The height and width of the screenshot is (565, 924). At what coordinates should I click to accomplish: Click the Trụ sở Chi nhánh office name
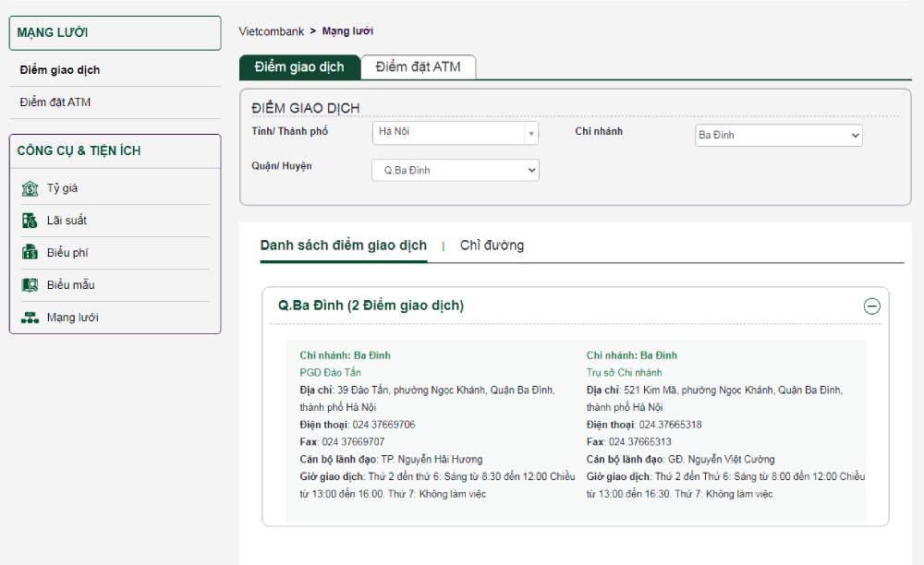point(624,372)
